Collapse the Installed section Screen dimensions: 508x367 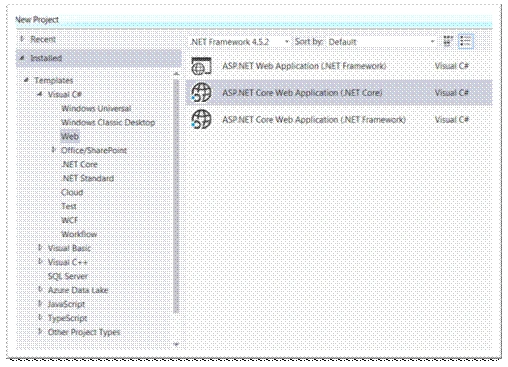click(22, 58)
